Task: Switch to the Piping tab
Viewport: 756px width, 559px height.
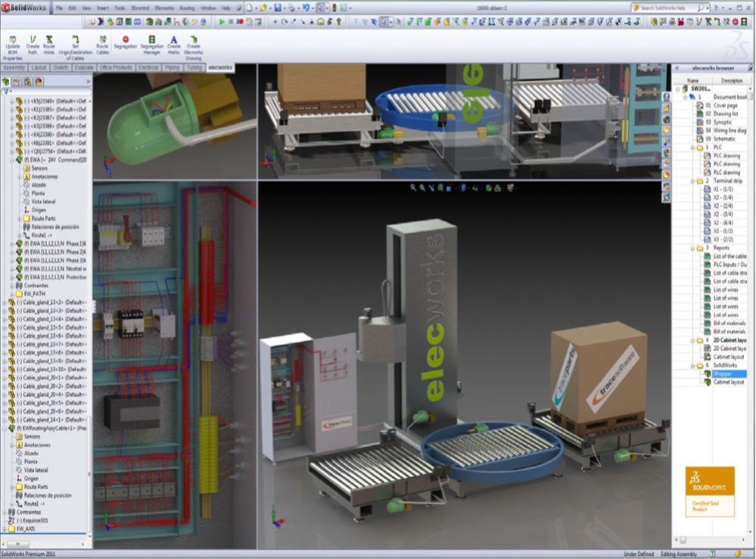Action: click(172, 68)
